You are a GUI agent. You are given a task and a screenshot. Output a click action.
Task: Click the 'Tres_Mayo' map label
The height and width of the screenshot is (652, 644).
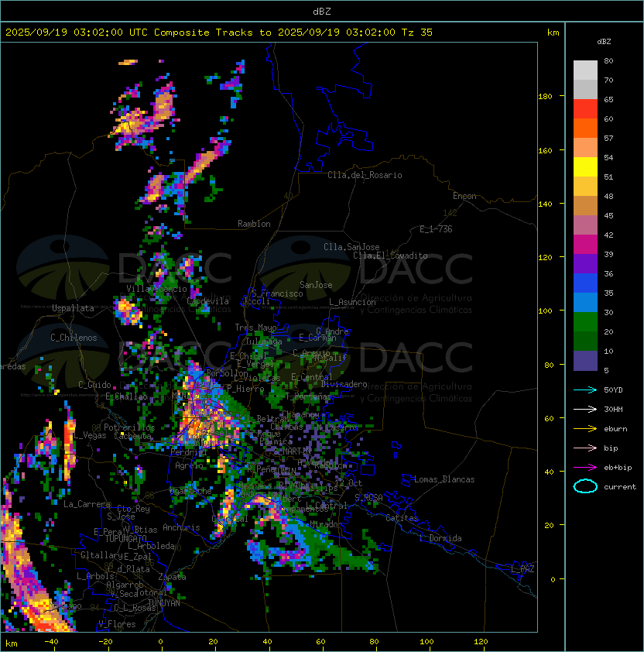pyautogui.click(x=255, y=328)
